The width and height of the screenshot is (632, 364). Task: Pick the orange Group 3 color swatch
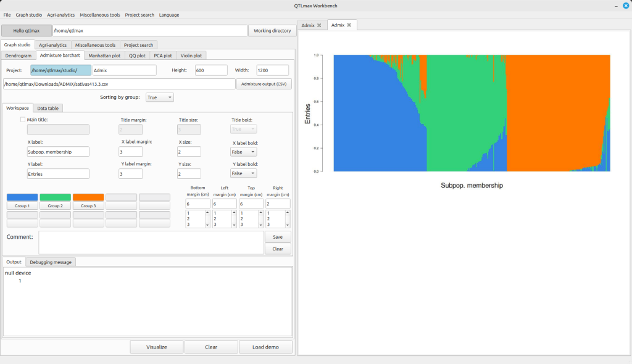pos(88,197)
